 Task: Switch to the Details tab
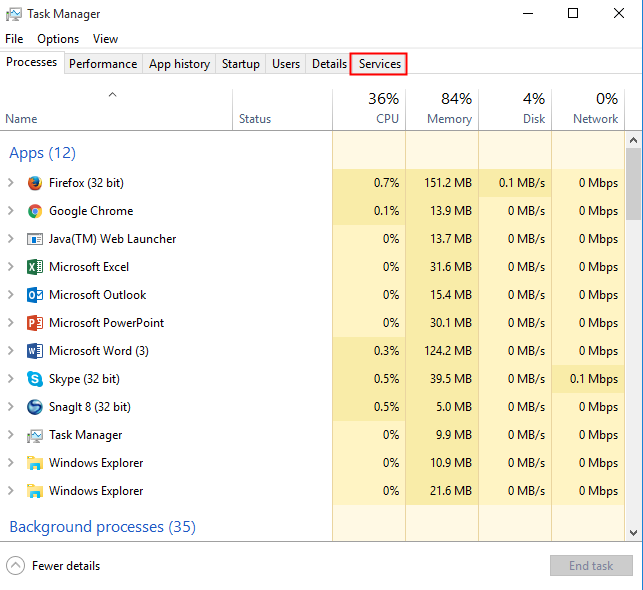329,64
